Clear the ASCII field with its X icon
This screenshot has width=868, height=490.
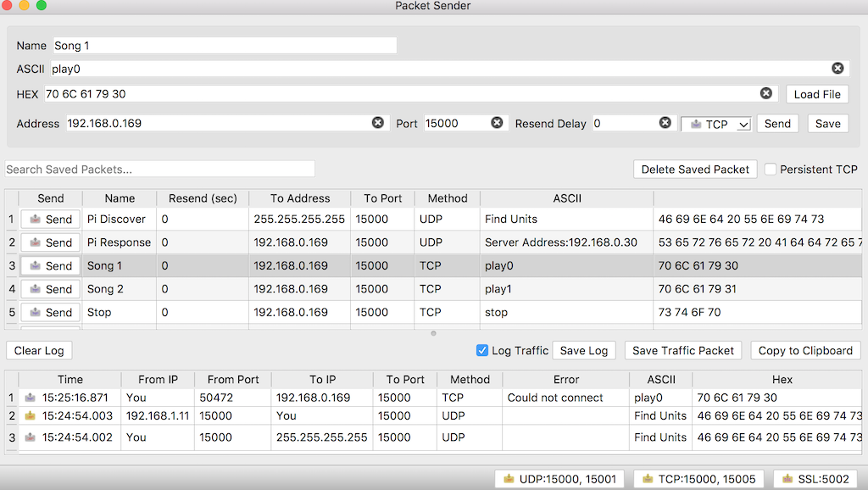pos(837,68)
